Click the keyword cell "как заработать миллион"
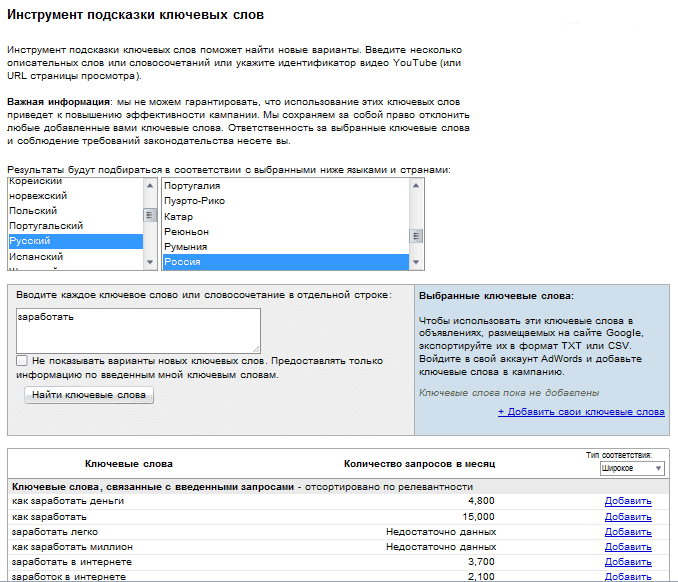 tap(72, 547)
